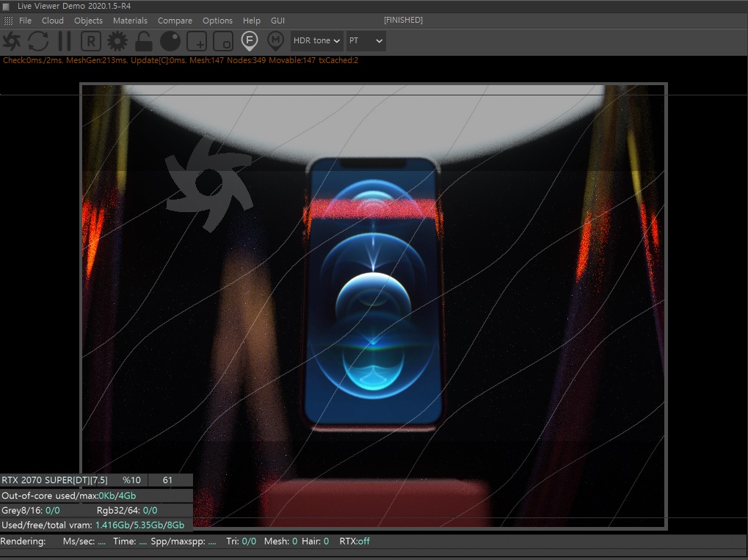This screenshot has width=748, height=560.
Task: Click the Hair: 0 status entry
Action: coord(315,542)
